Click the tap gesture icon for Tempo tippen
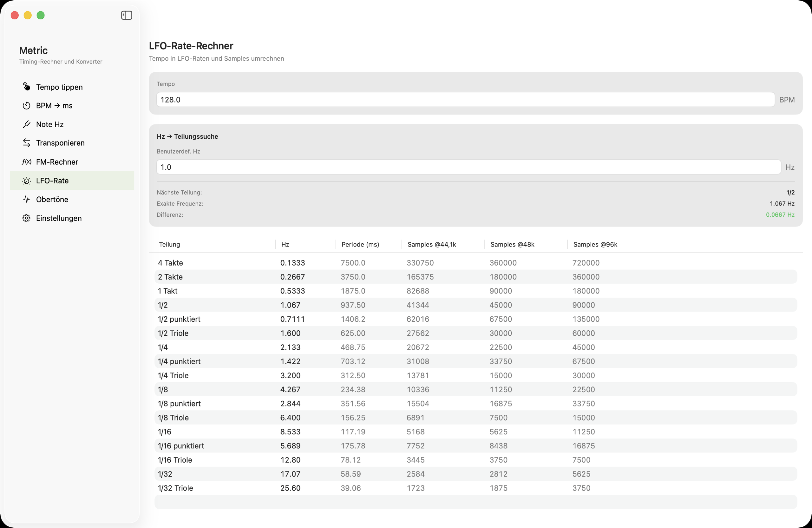The width and height of the screenshot is (812, 528). (x=27, y=87)
